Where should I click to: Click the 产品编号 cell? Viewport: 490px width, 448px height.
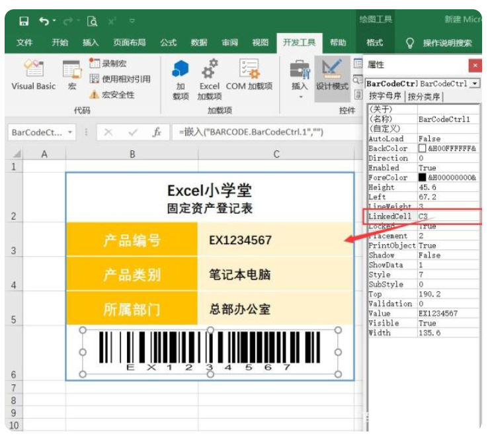[x=132, y=240]
